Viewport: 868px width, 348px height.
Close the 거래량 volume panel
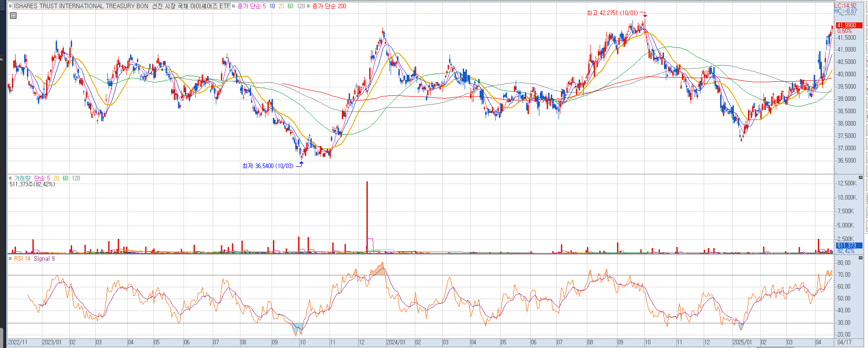pos(861,177)
